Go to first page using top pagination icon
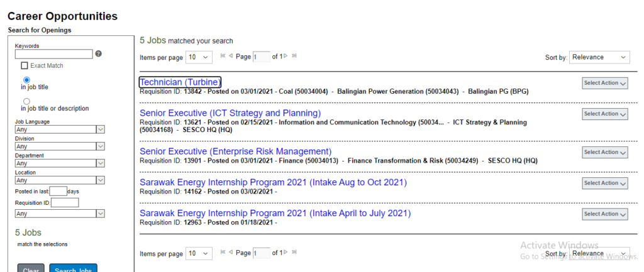 tap(223, 57)
